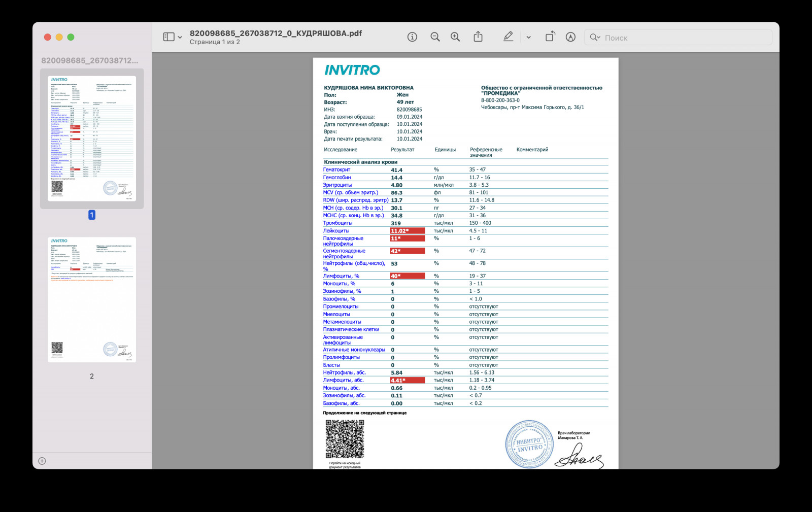Click the phone number 8-800-200-363-0
Viewport: 812px width, 512px height.
(x=500, y=100)
